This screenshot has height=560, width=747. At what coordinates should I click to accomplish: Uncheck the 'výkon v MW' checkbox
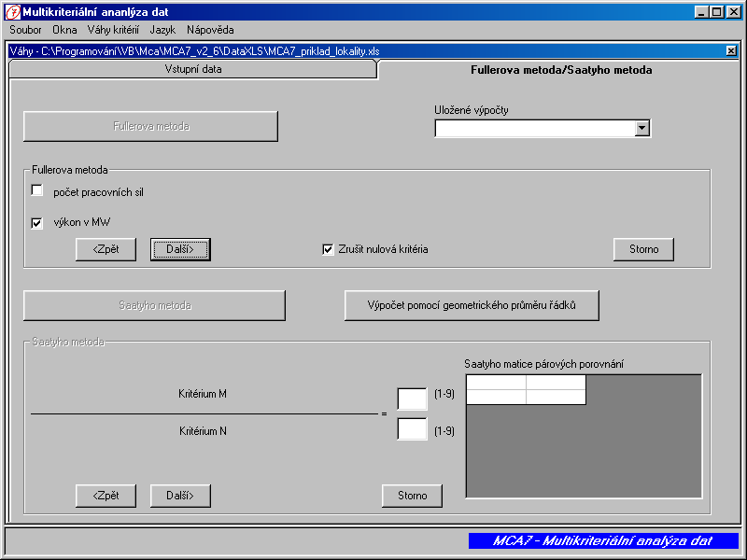pos(37,223)
